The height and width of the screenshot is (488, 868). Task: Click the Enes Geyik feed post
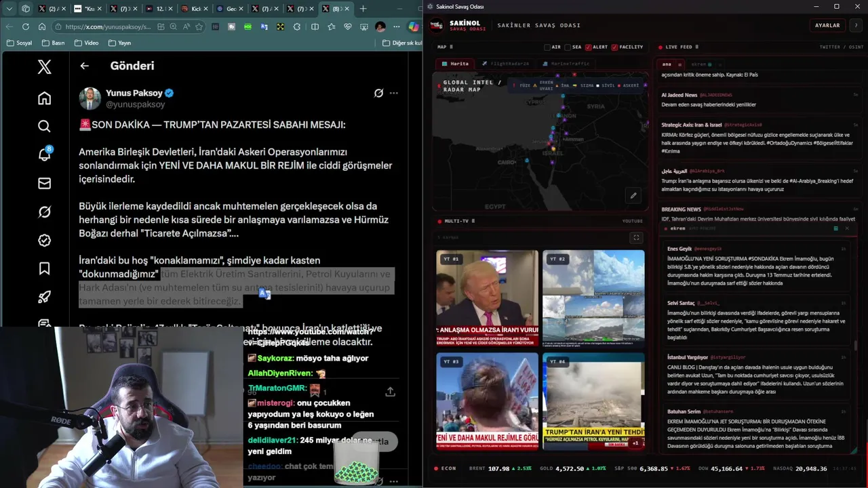(x=756, y=266)
